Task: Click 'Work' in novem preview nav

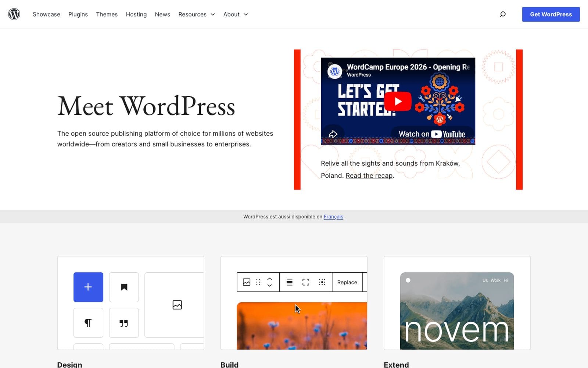Action: tap(495, 280)
